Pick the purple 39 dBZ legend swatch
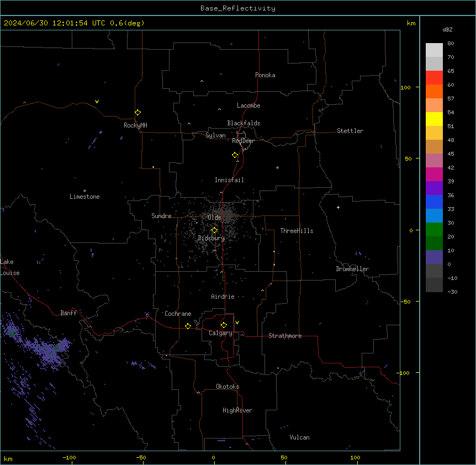The width and height of the screenshot is (476, 465). click(x=434, y=188)
